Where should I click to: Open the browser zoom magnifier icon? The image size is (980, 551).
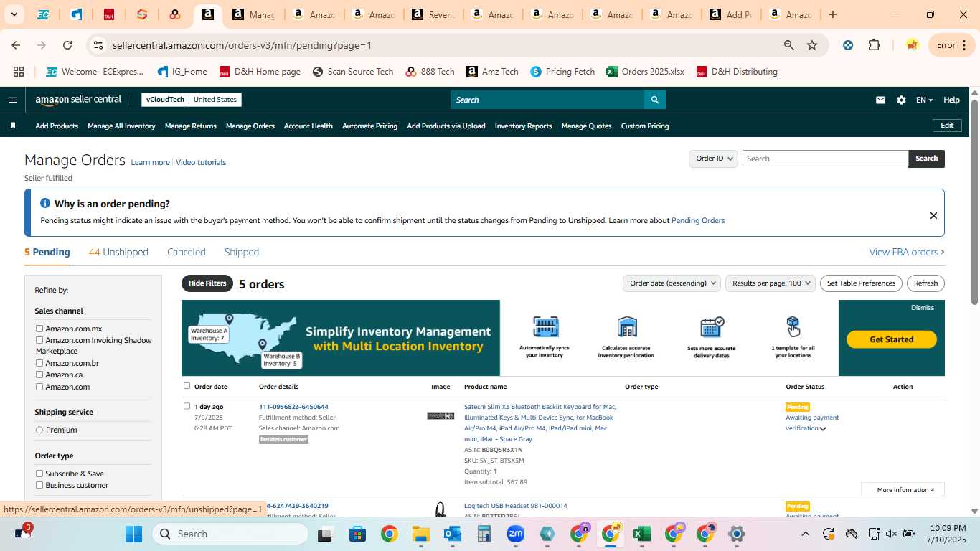point(789,45)
